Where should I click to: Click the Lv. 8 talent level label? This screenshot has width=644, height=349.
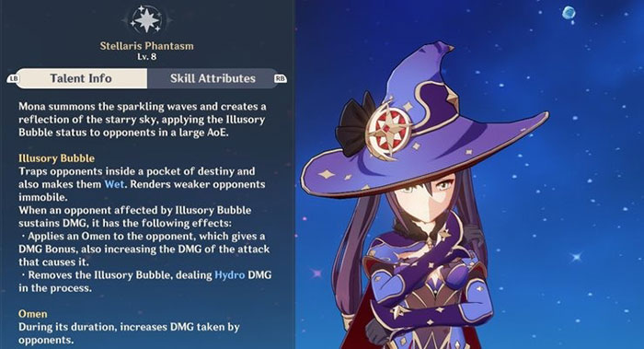[146, 57]
